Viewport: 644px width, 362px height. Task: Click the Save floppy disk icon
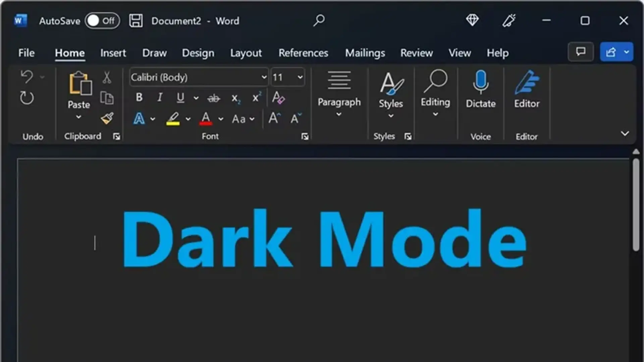136,21
